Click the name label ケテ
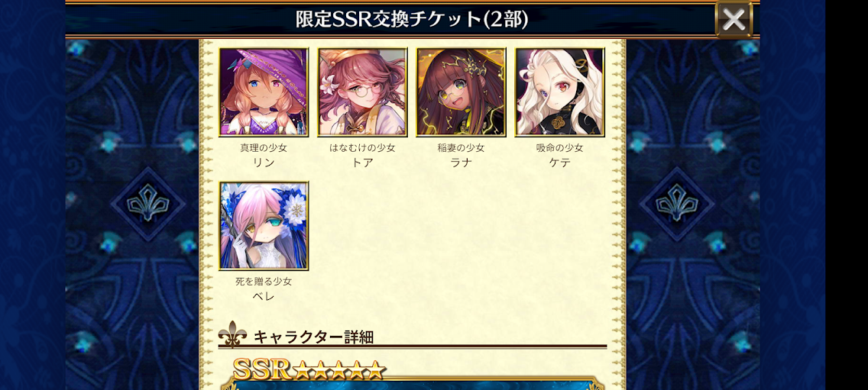868x390 pixels. click(x=559, y=163)
